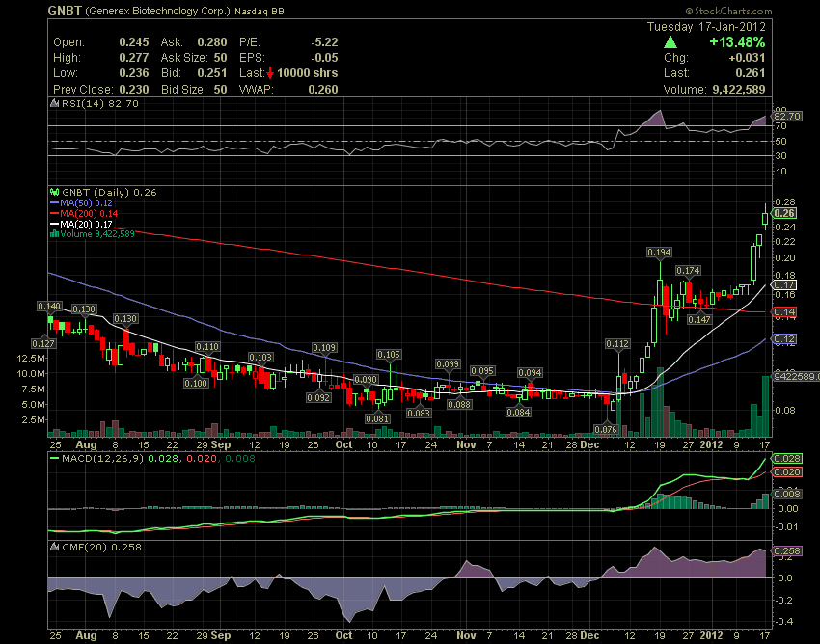The width and height of the screenshot is (820, 644).
Task: Click the GNBT (Daily) candlestick legend icon
Action: (x=54, y=193)
